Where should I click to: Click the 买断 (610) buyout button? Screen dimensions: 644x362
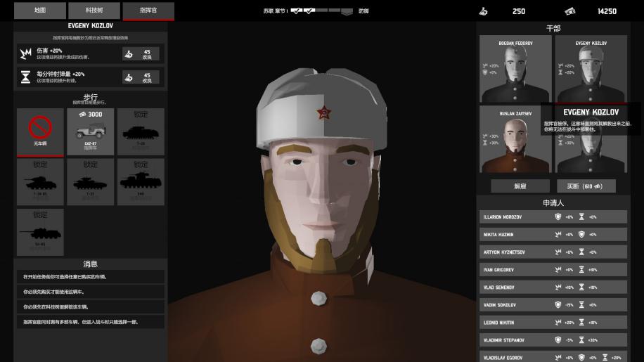point(586,186)
